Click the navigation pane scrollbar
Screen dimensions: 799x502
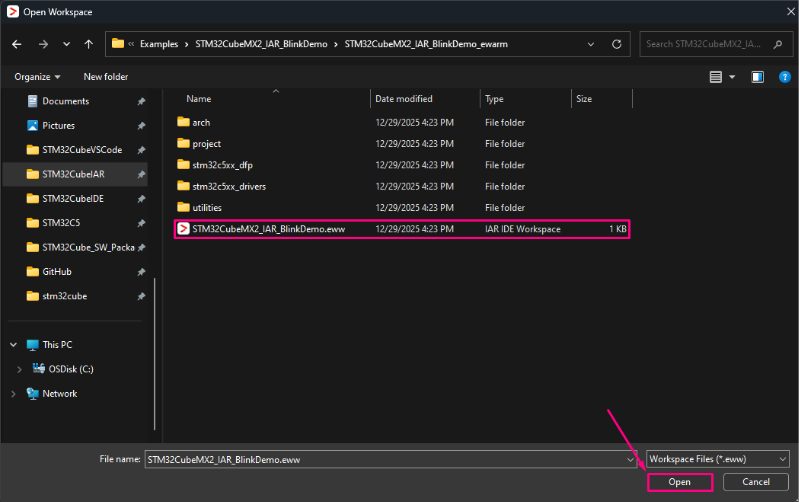coord(154,354)
